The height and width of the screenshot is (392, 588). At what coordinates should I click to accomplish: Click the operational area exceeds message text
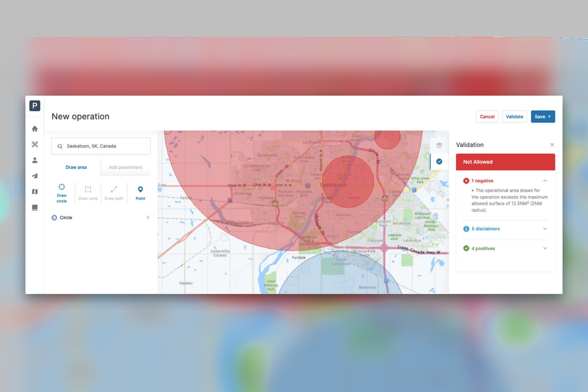tap(509, 200)
